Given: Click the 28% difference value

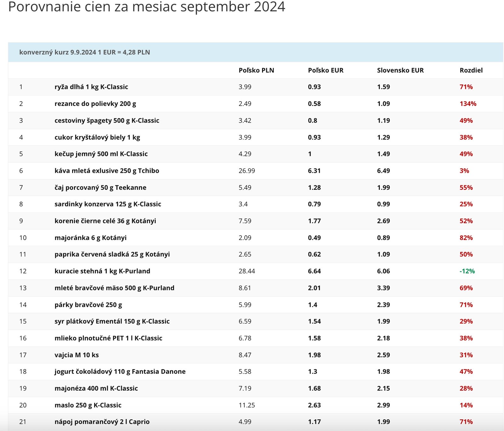Looking at the screenshot, I should pos(466,388).
